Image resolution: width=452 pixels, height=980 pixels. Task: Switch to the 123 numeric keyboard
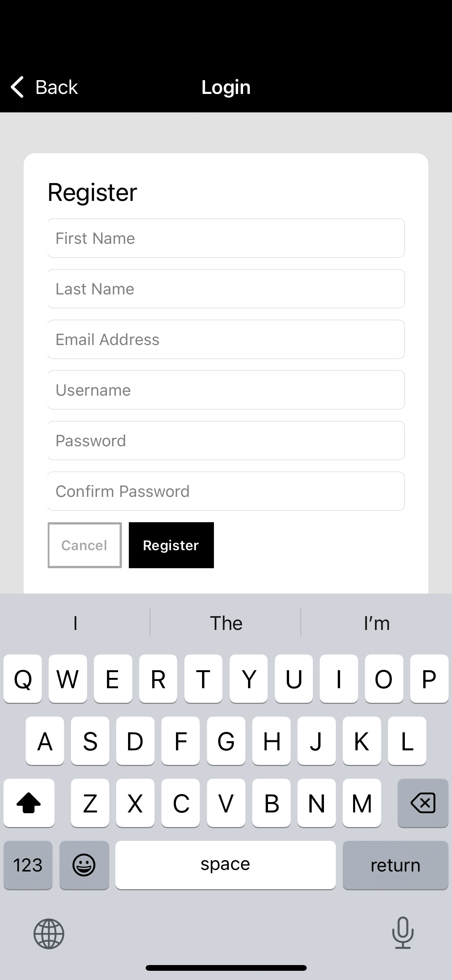28,865
